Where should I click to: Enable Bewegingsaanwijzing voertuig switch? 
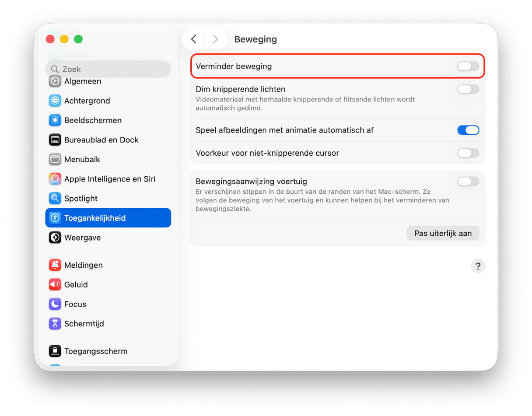tap(468, 181)
